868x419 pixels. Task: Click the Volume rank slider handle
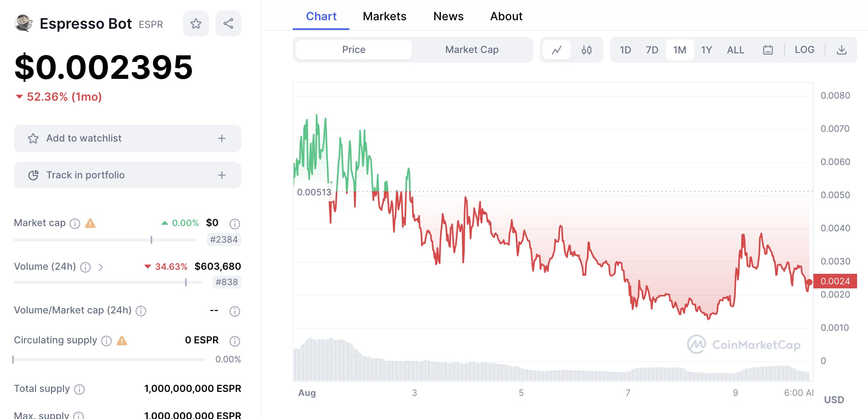point(186,282)
